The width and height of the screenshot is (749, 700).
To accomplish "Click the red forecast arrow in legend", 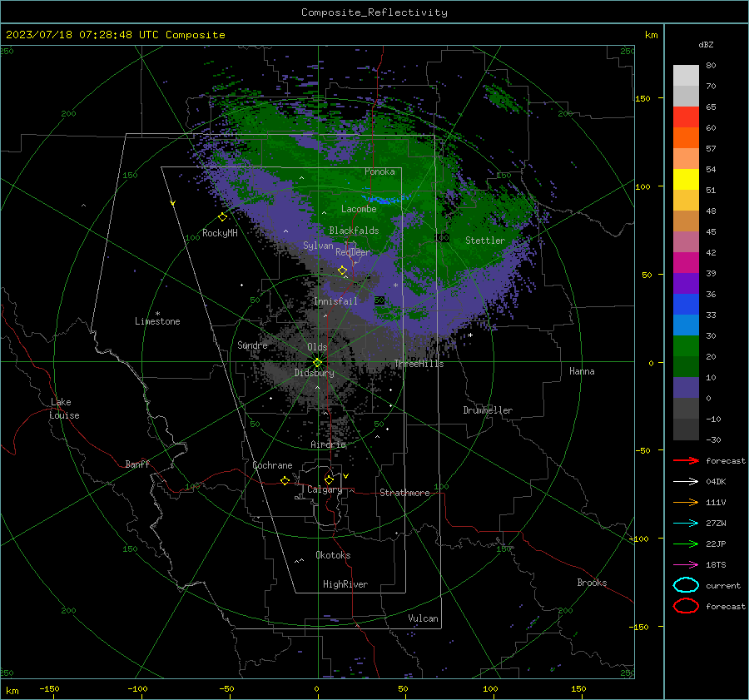I will 686,460.
